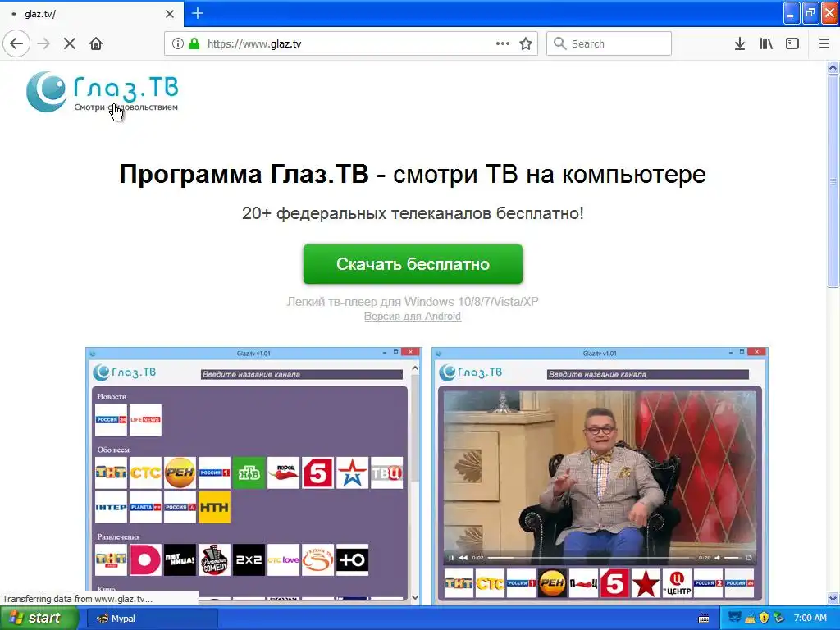Click the Новости category heading
Image resolution: width=840 pixels, height=630 pixels.
pyautogui.click(x=112, y=397)
